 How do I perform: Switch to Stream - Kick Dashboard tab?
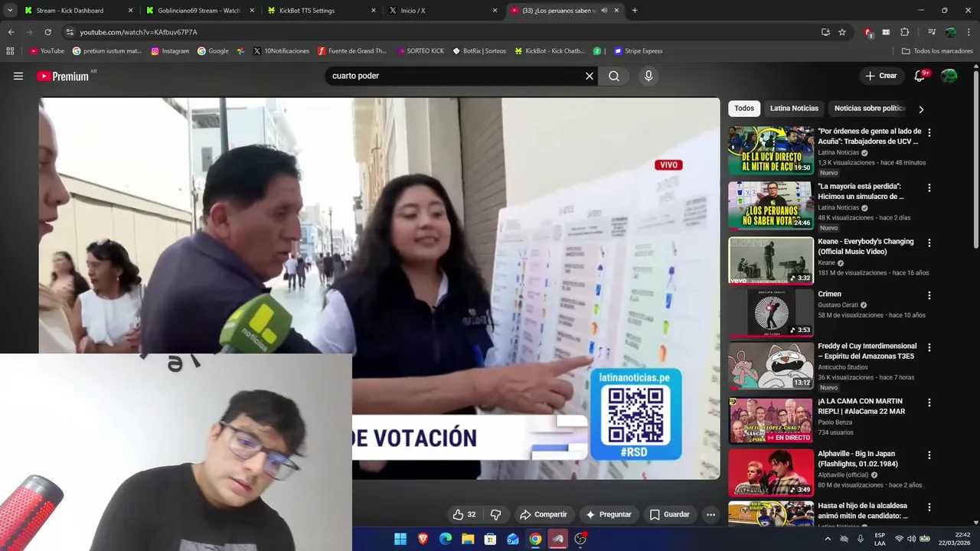click(69, 11)
